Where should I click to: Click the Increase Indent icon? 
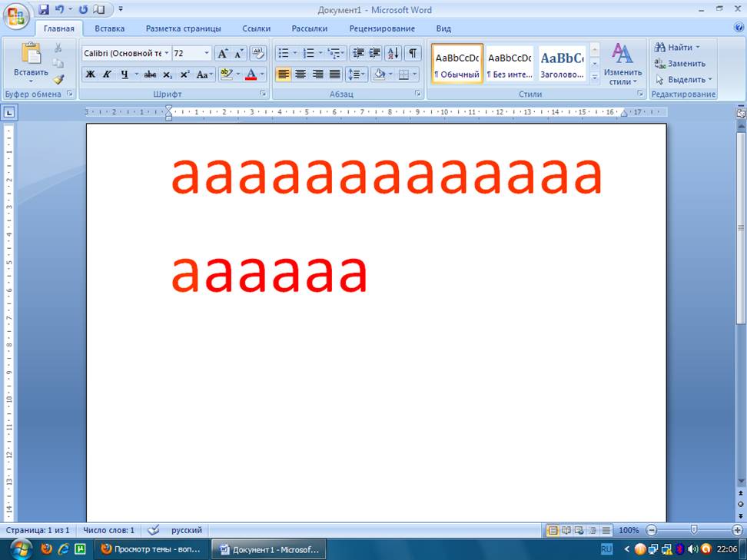point(374,53)
